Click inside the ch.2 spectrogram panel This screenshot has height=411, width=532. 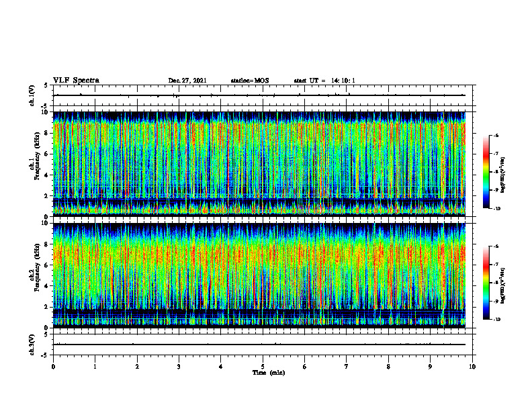coord(259,275)
